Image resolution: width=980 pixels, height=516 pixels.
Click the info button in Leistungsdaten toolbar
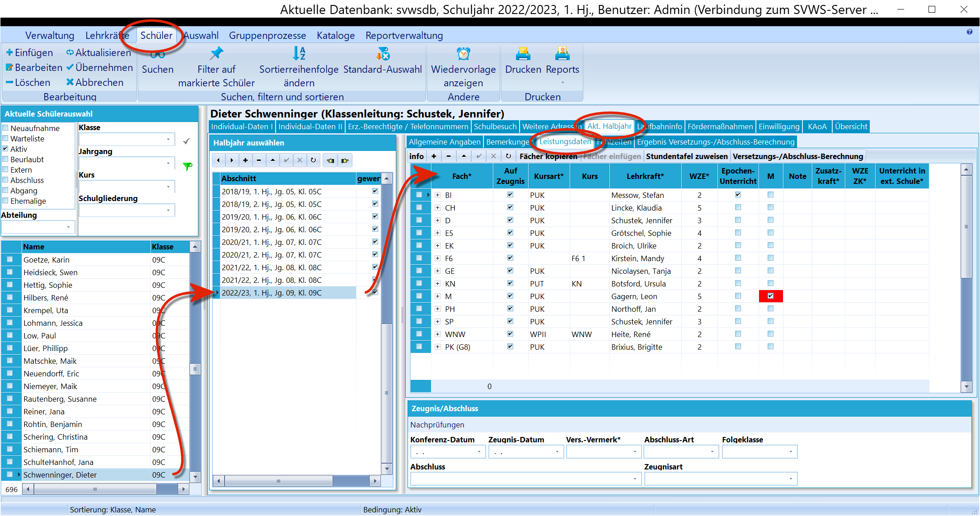click(417, 156)
